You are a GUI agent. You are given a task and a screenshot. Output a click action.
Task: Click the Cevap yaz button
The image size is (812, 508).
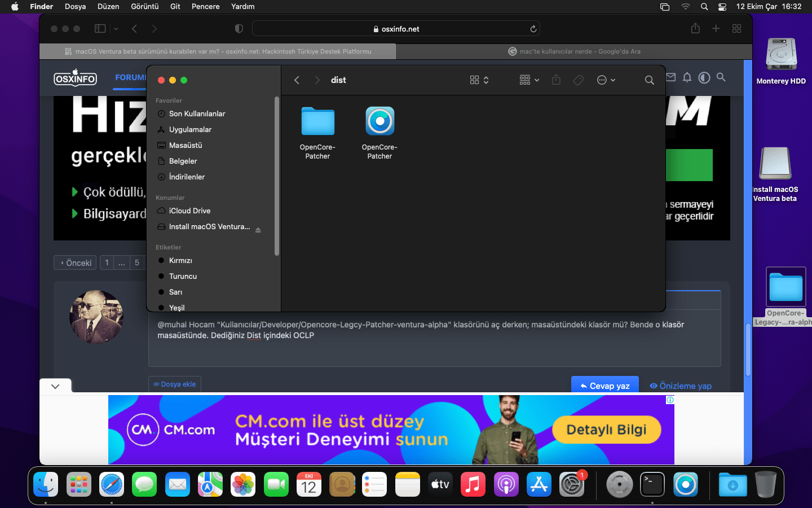pyautogui.click(x=604, y=386)
